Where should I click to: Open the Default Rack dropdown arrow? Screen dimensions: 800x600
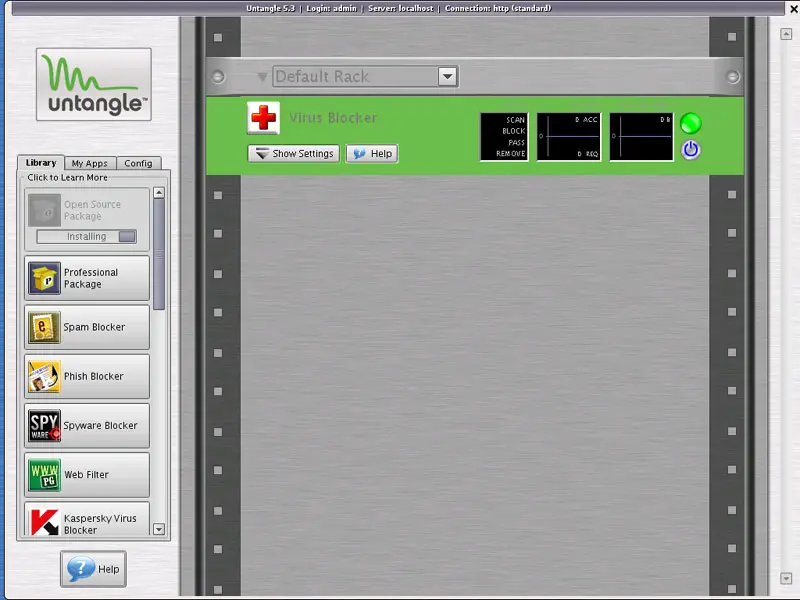(447, 77)
